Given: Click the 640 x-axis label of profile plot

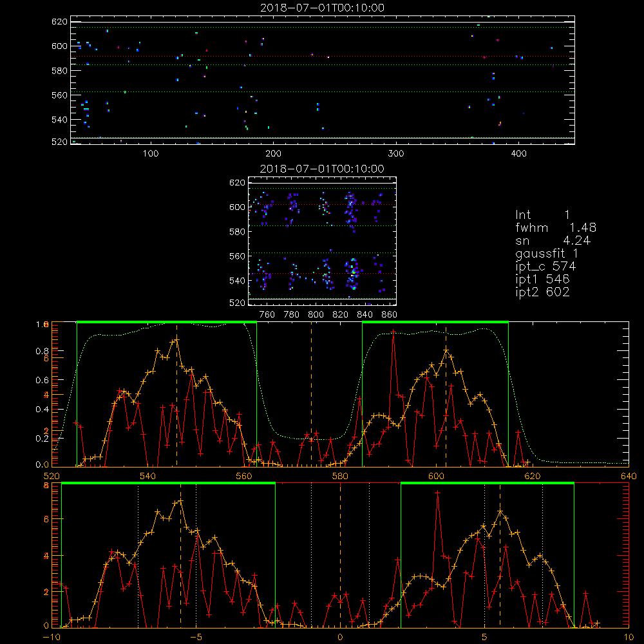Looking at the screenshot, I should click(x=629, y=476).
